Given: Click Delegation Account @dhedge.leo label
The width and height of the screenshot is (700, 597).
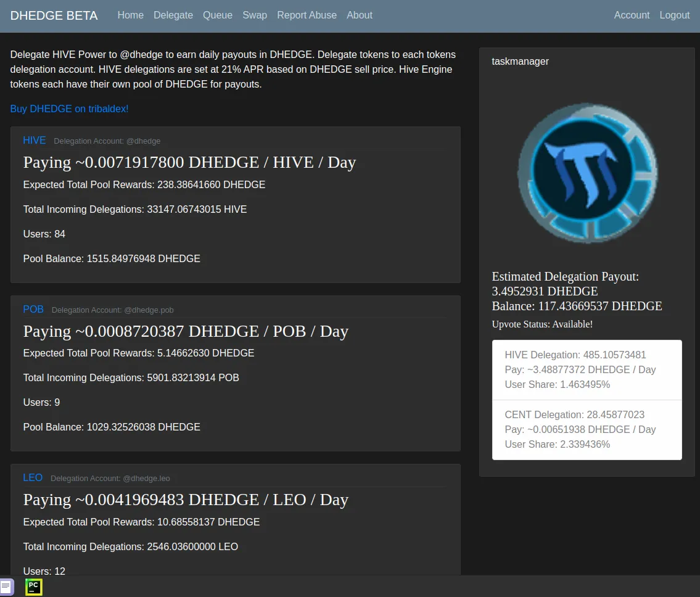Looking at the screenshot, I should [x=110, y=478].
